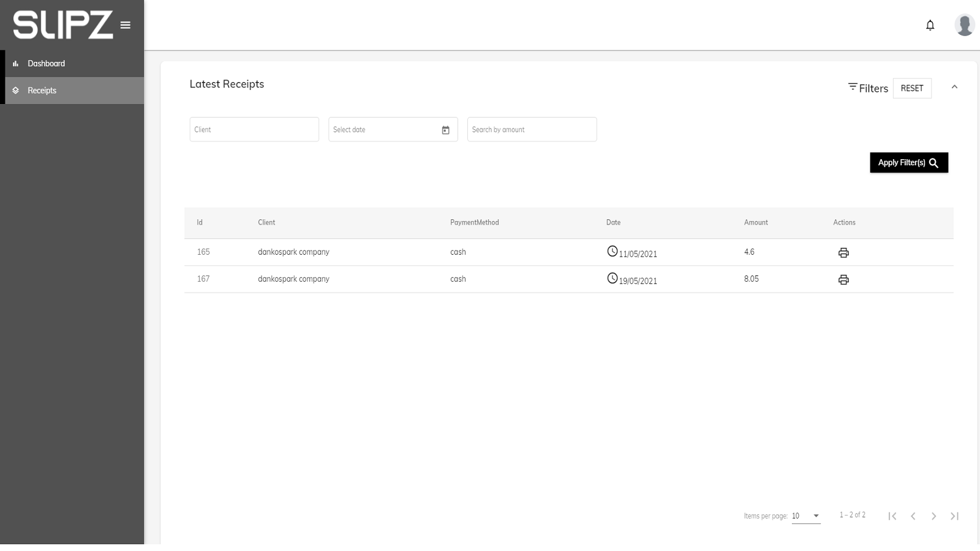
Task: Click the Id column header
Action: [x=200, y=222]
